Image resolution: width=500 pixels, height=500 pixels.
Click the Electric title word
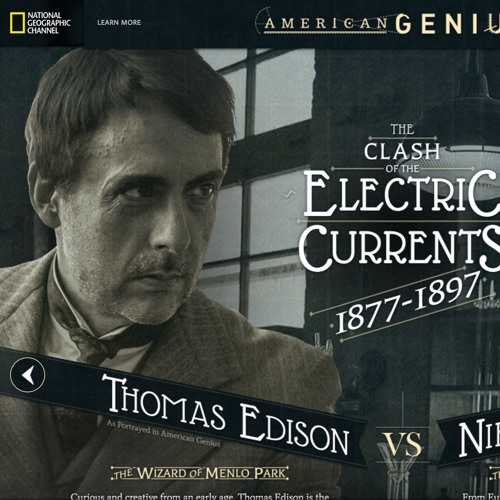[x=402, y=195]
